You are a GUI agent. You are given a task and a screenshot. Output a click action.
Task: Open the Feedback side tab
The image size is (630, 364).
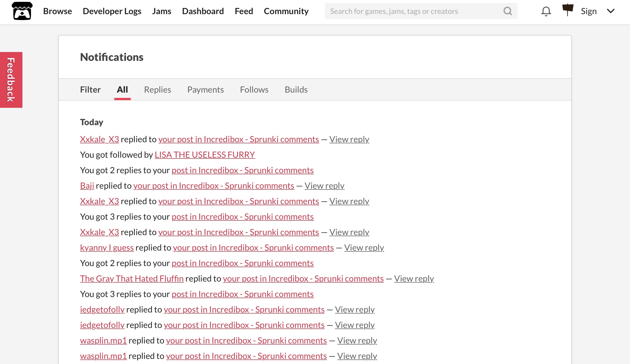11,80
